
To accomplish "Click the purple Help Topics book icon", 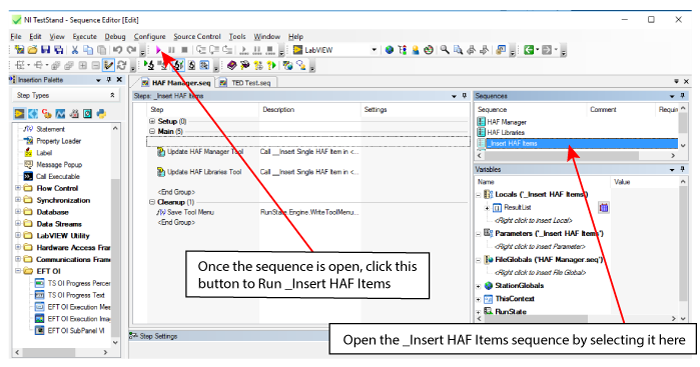I will click(231, 66).
